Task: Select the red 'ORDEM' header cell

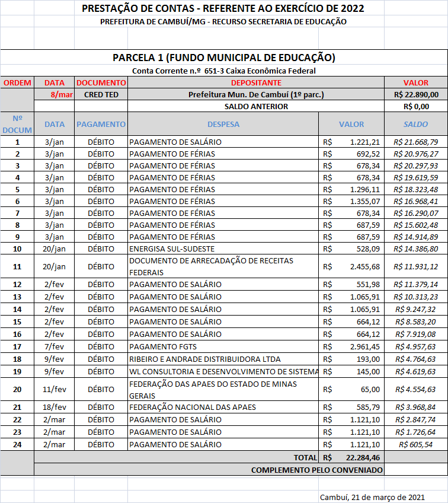Action: pos(17,83)
